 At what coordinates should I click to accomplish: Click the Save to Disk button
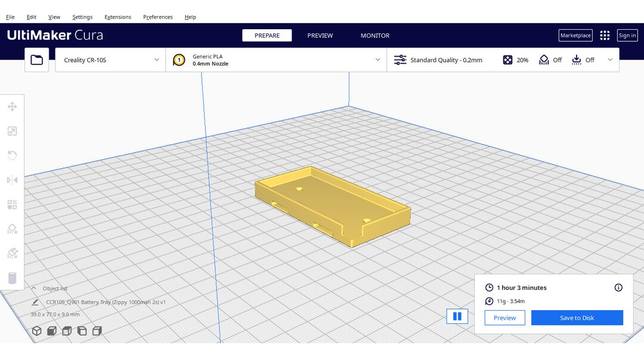[577, 318]
